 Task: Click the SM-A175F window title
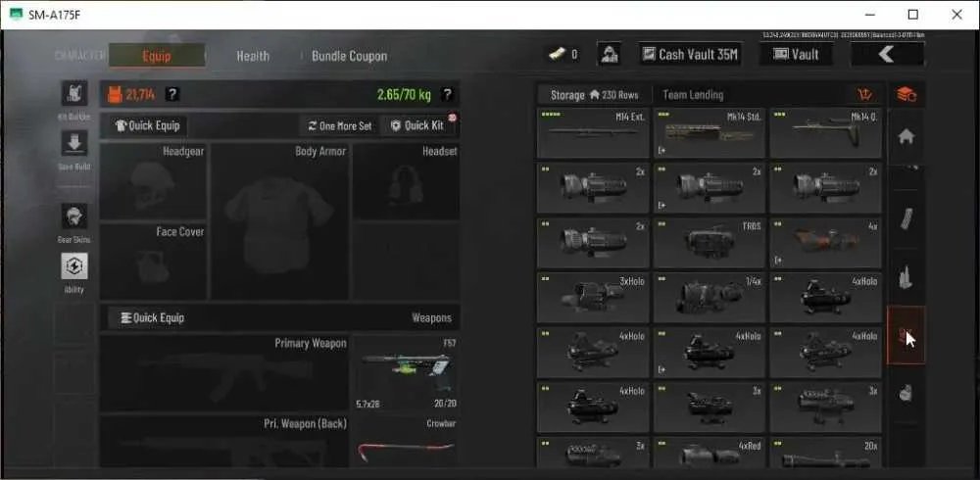coord(54,15)
